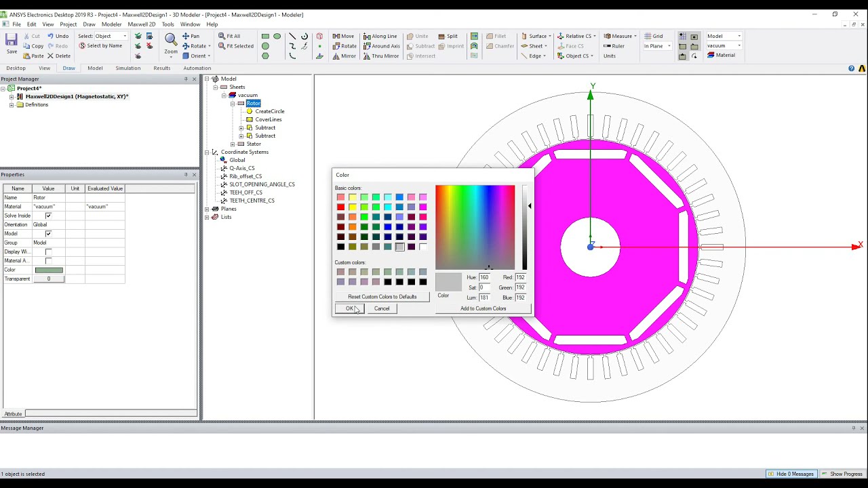The height and width of the screenshot is (488, 868).
Task: Click Cancel in the Color dialog
Action: coord(382,308)
